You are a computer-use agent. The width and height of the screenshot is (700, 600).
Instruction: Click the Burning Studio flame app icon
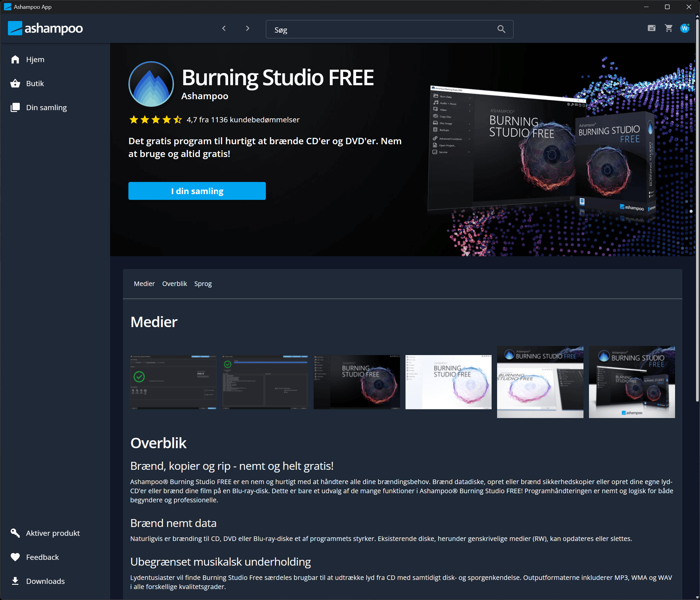coord(151,84)
